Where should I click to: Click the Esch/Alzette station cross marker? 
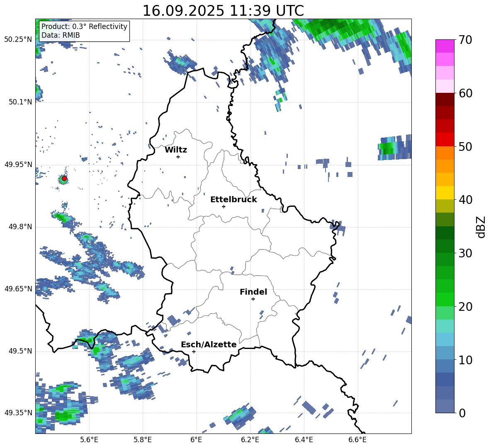click(x=194, y=351)
